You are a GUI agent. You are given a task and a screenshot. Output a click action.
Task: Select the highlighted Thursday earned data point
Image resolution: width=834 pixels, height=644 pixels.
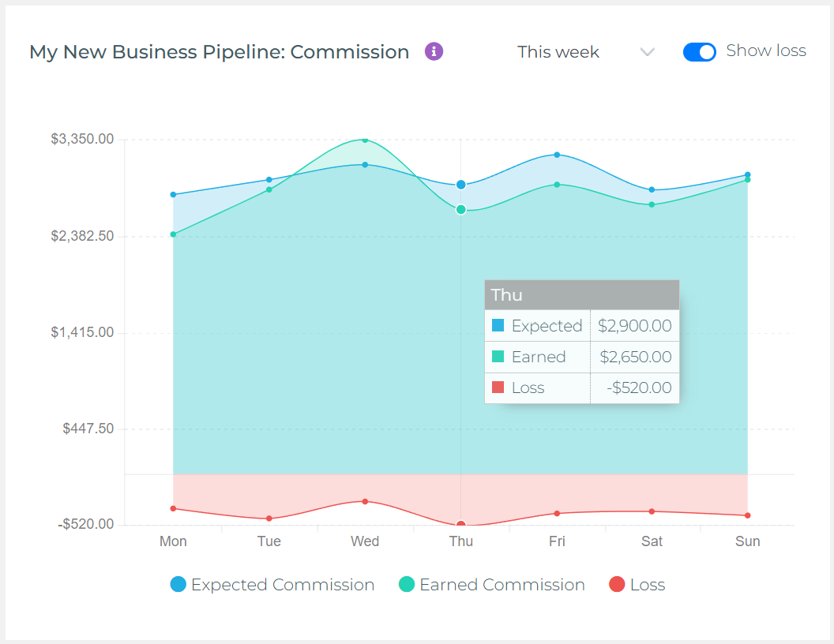(461, 209)
